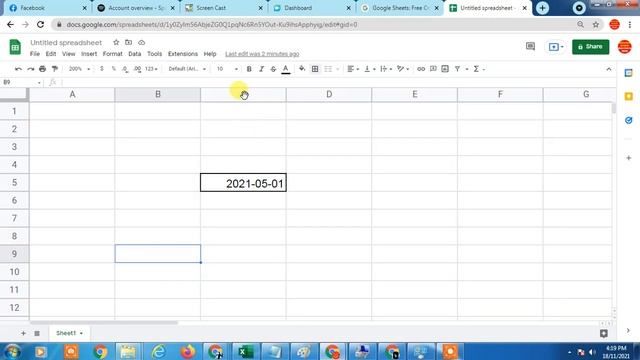This screenshot has height=360, width=640.
Task: Open the Data menu
Action: [135, 54]
